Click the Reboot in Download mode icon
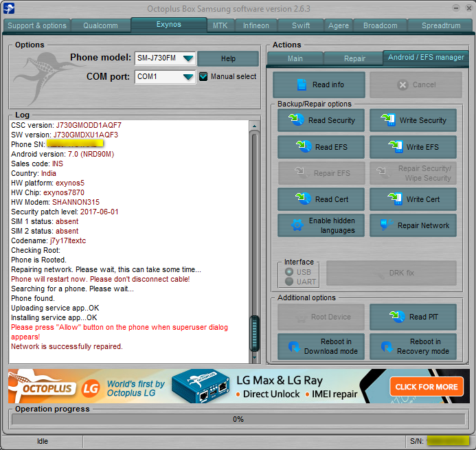 294,346
